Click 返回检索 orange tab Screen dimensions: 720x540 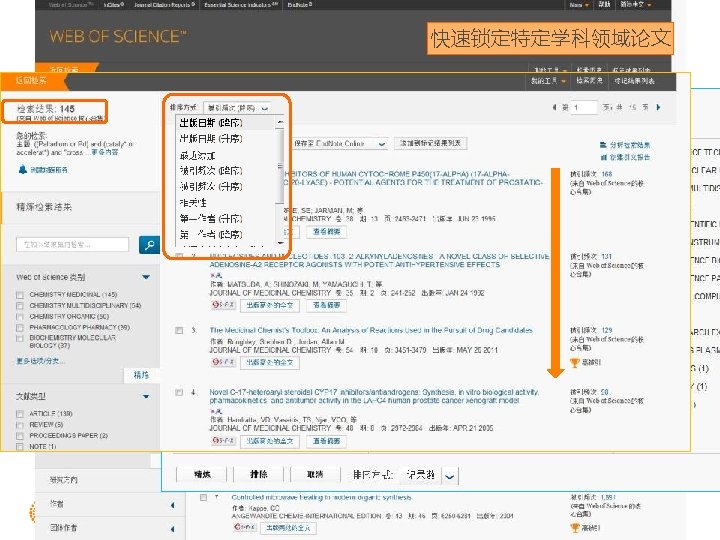tap(32, 81)
